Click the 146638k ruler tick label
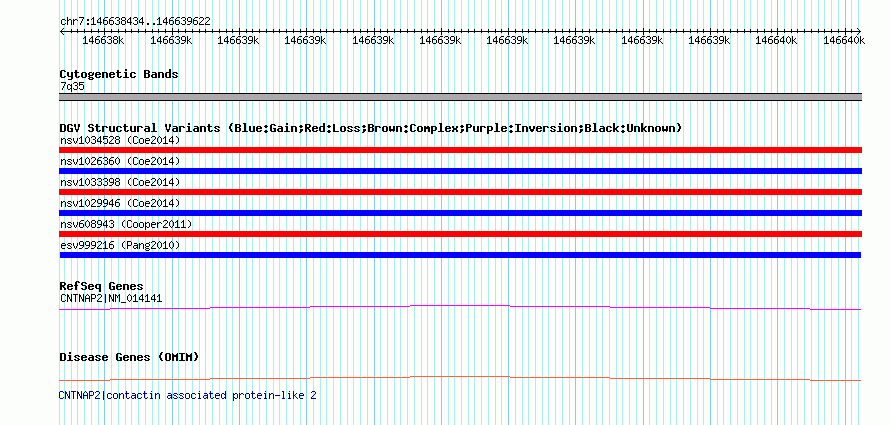The image size is (890, 425). 103,40
